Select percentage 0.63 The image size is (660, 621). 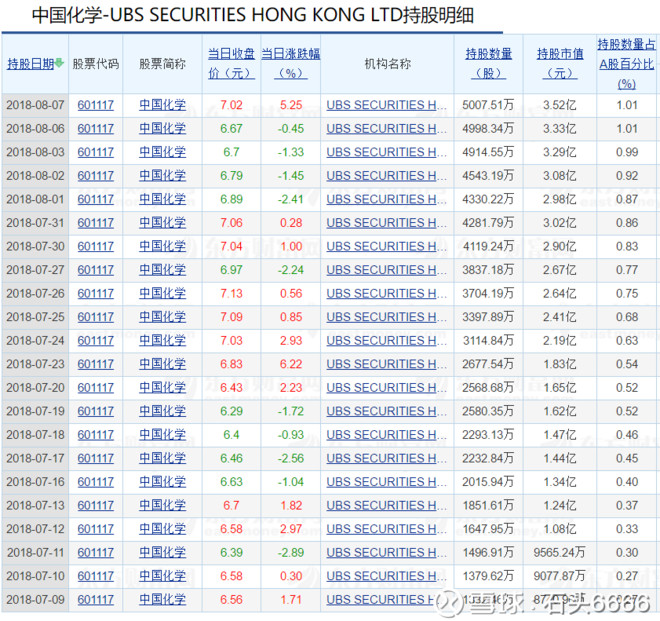pos(627,341)
